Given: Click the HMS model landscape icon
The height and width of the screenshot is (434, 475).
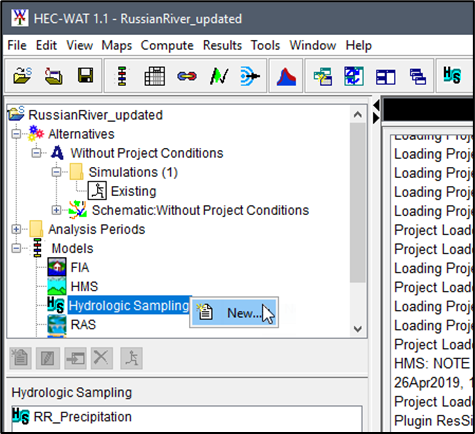Looking at the screenshot, I should point(57,286).
